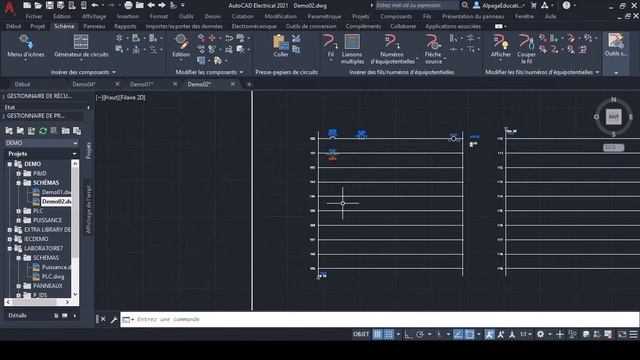Toggle OBJET model space button
Viewport: 640px width, 360px height.
click(x=361, y=334)
